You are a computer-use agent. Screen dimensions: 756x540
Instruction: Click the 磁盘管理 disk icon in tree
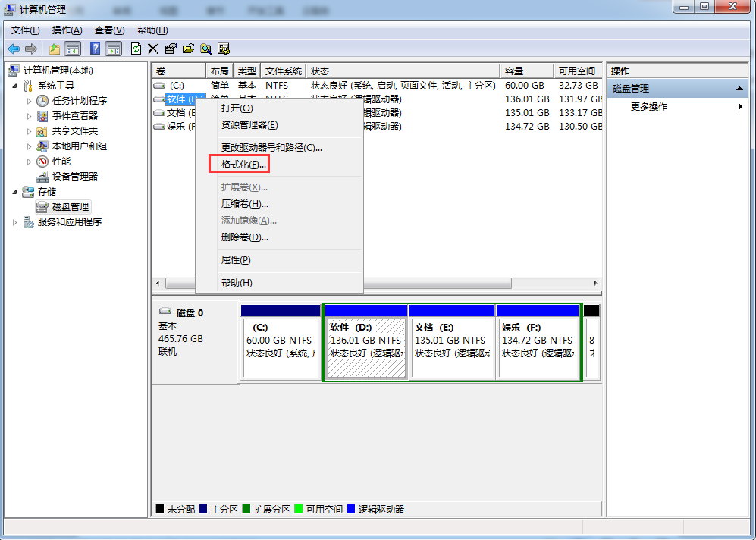coord(42,207)
